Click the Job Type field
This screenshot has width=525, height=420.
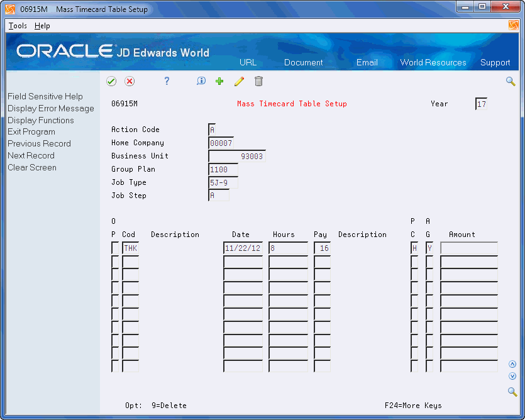[x=223, y=182]
